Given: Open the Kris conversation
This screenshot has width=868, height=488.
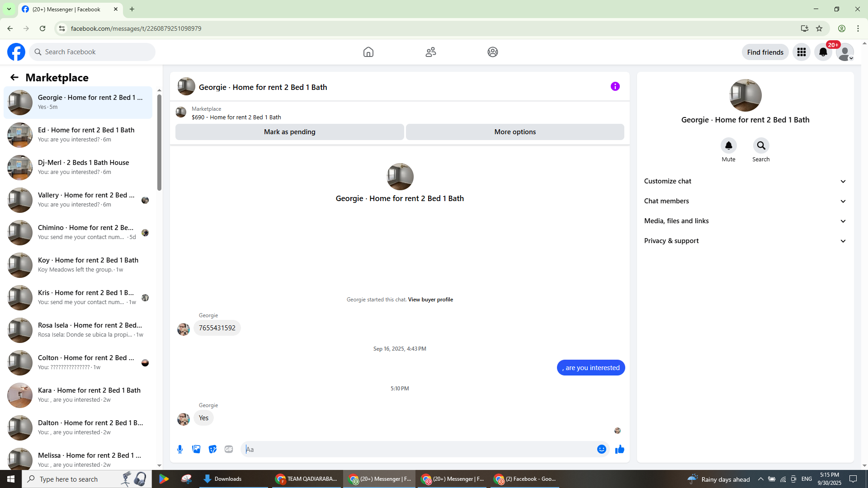Looking at the screenshot, I should 78,298.
